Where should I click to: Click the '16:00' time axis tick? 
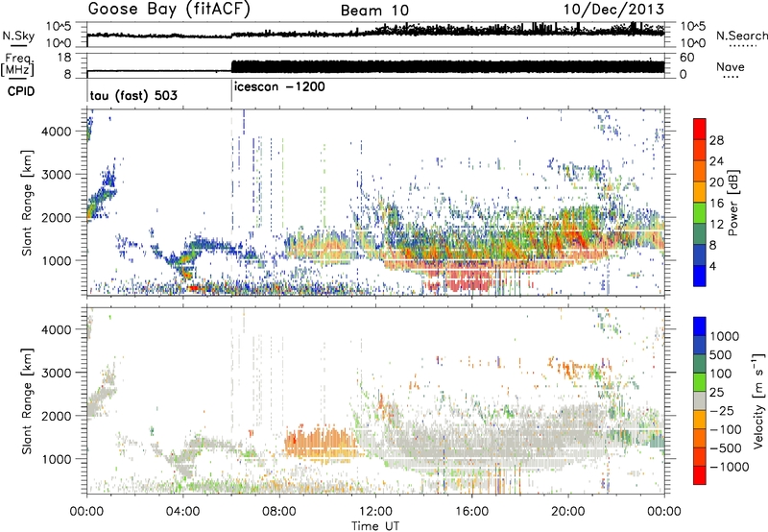(471, 512)
